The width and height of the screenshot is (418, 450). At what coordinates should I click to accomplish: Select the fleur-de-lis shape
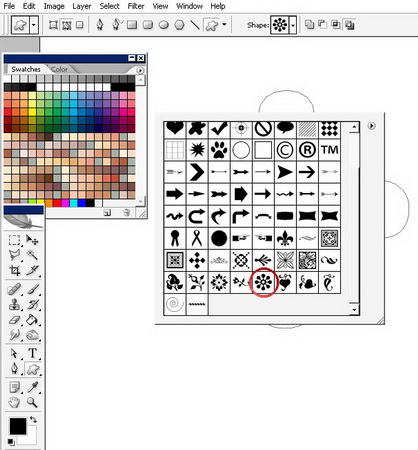pos(285,238)
